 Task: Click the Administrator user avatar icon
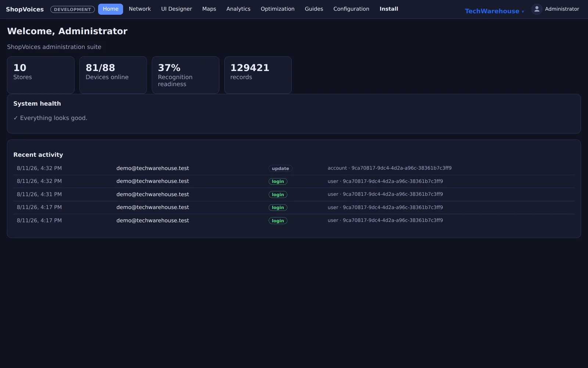tap(537, 9)
